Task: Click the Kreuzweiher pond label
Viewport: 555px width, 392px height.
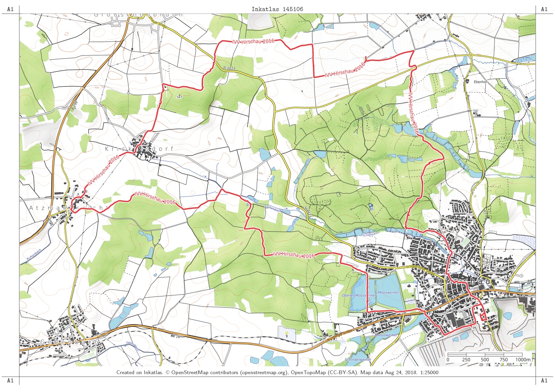Action: tap(386, 335)
